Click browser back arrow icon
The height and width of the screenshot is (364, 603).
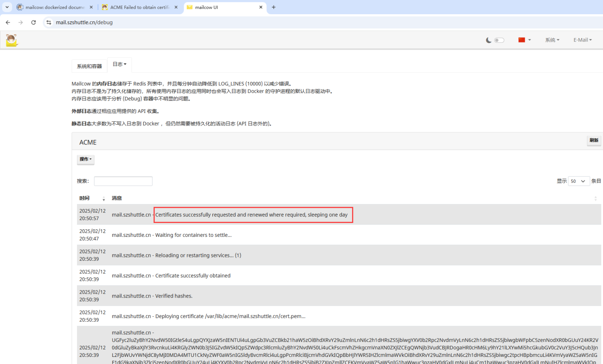8,23
